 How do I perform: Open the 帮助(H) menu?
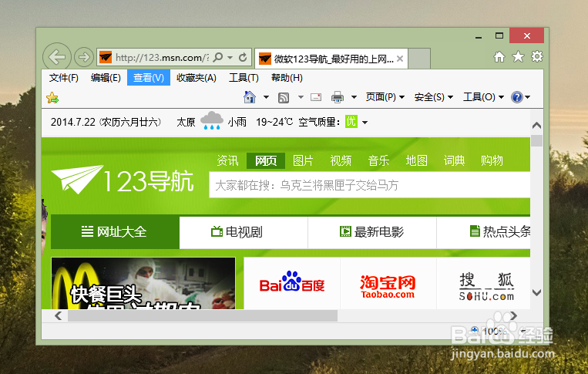(x=287, y=78)
